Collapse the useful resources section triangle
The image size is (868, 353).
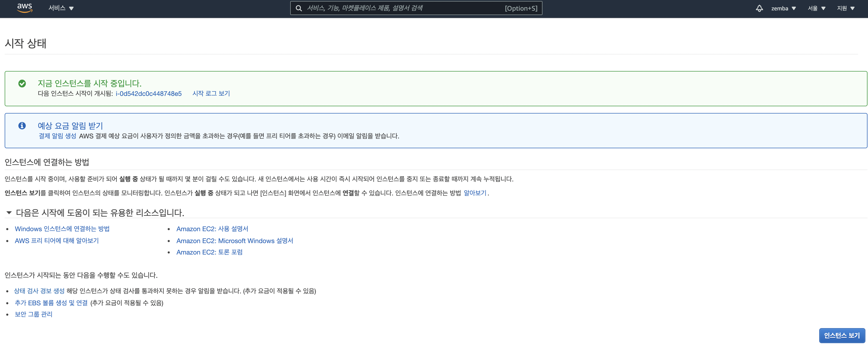click(9, 213)
